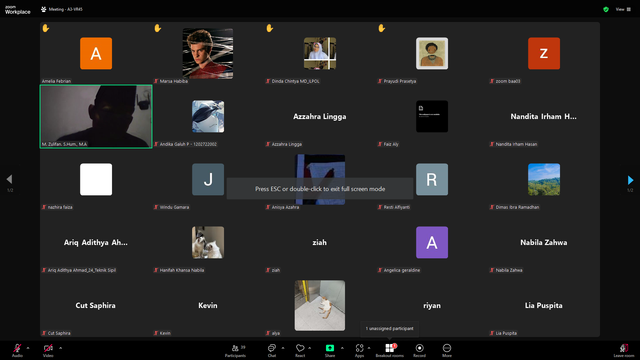Open the React emoji menu
Viewport: 640px width, 360px height.
[300, 350]
